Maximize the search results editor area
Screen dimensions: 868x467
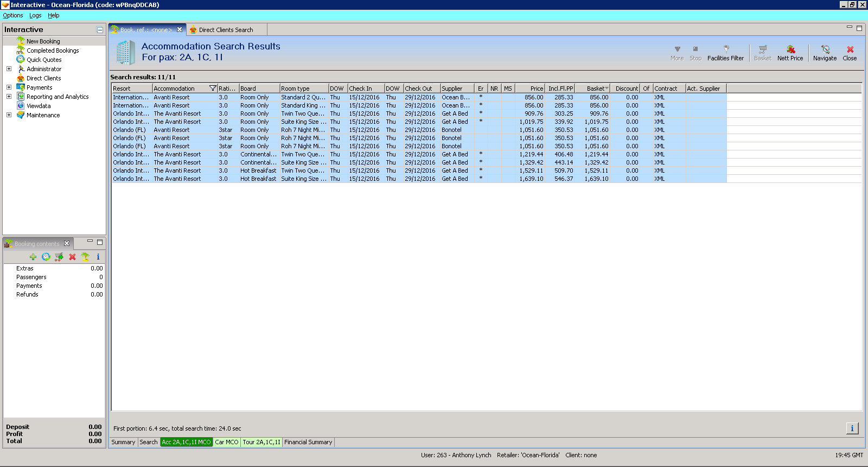(x=859, y=28)
